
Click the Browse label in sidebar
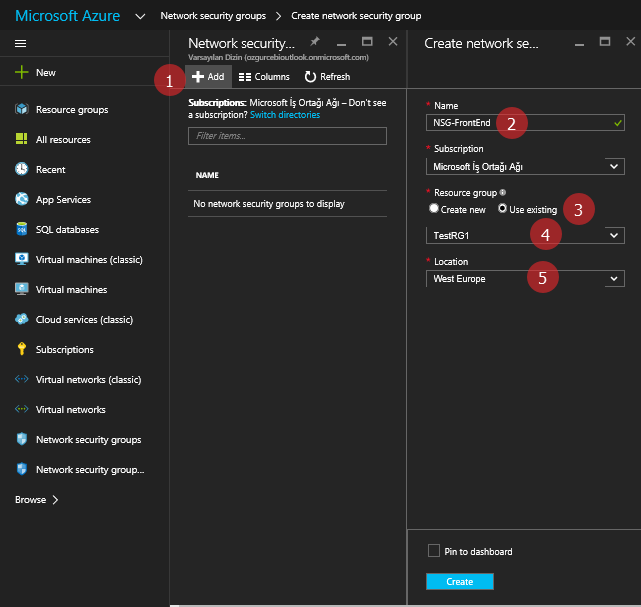tap(30, 499)
